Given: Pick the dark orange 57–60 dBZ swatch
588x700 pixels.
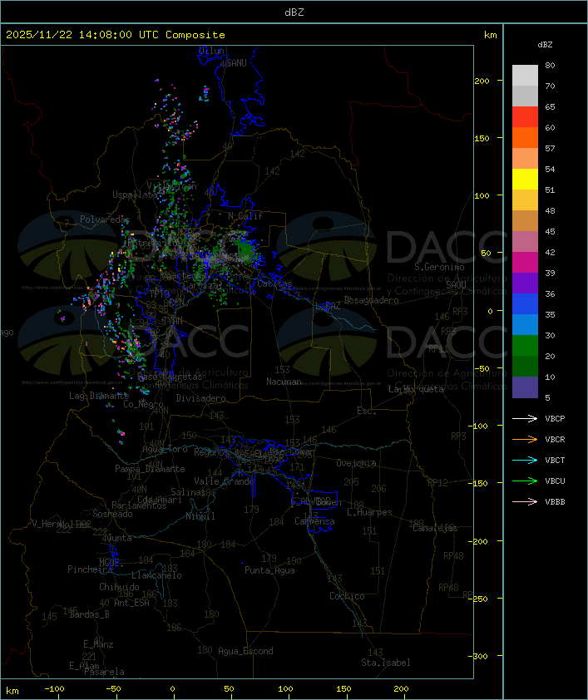Looking at the screenshot, I should click(525, 137).
